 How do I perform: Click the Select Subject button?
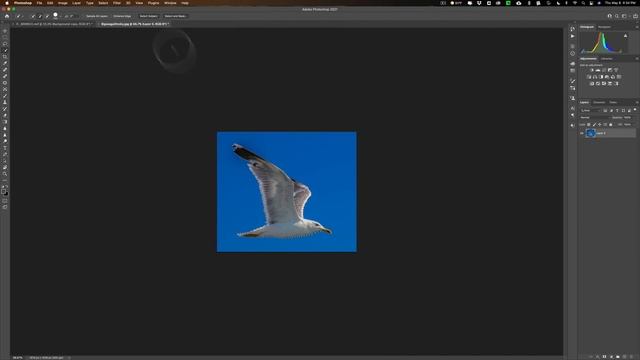[149, 16]
